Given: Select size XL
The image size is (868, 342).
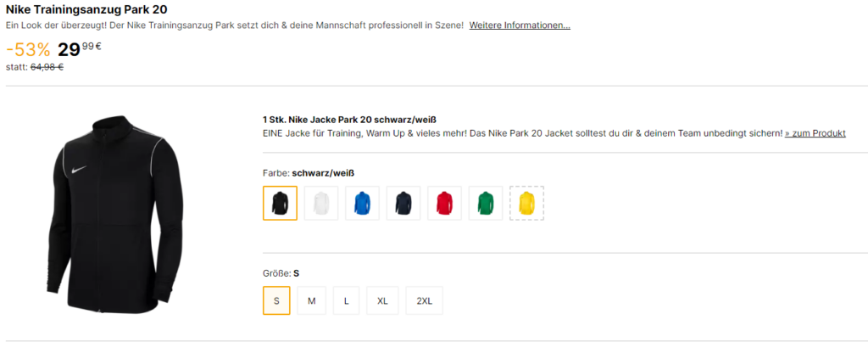Looking at the screenshot, I should click(382, 300).
